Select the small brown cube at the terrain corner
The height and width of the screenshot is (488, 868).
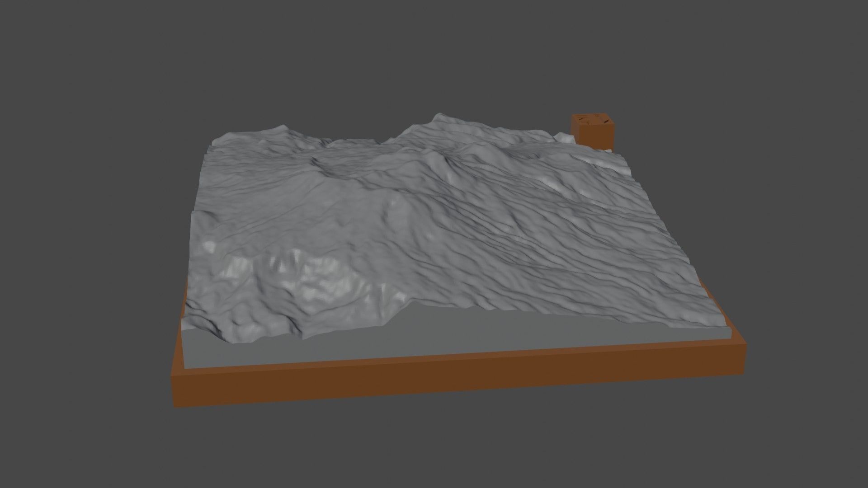point(593,131)
